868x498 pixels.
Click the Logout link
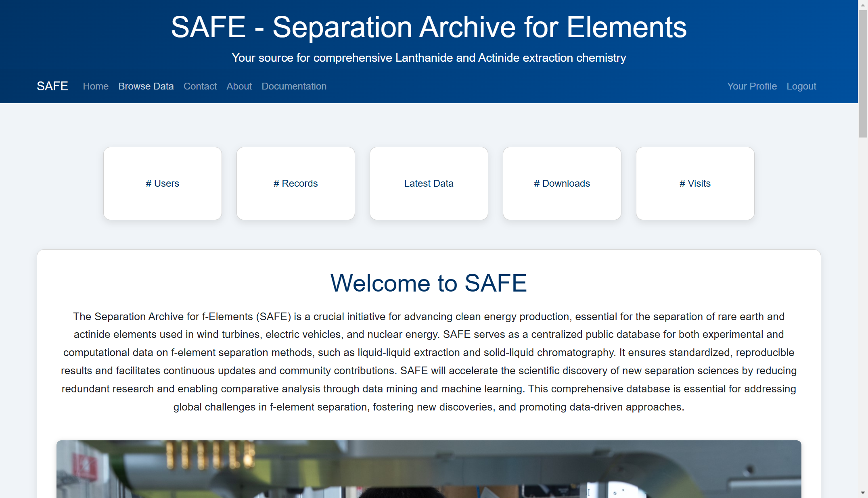(x=801, y=86)
